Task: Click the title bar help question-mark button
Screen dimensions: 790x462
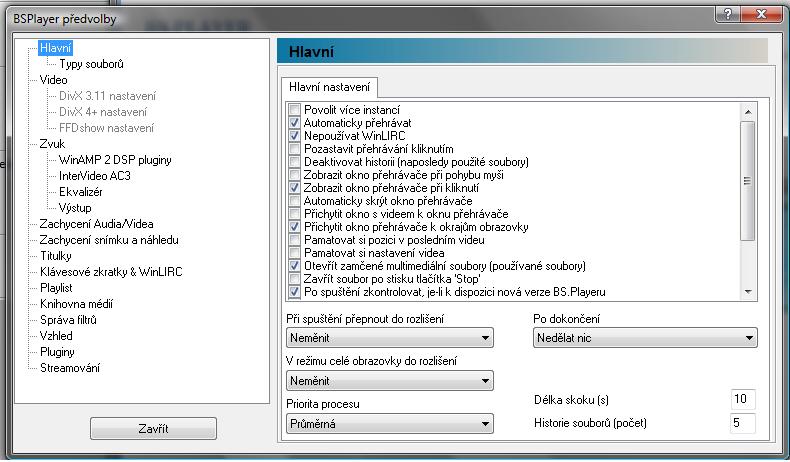Action: (728, 14)
